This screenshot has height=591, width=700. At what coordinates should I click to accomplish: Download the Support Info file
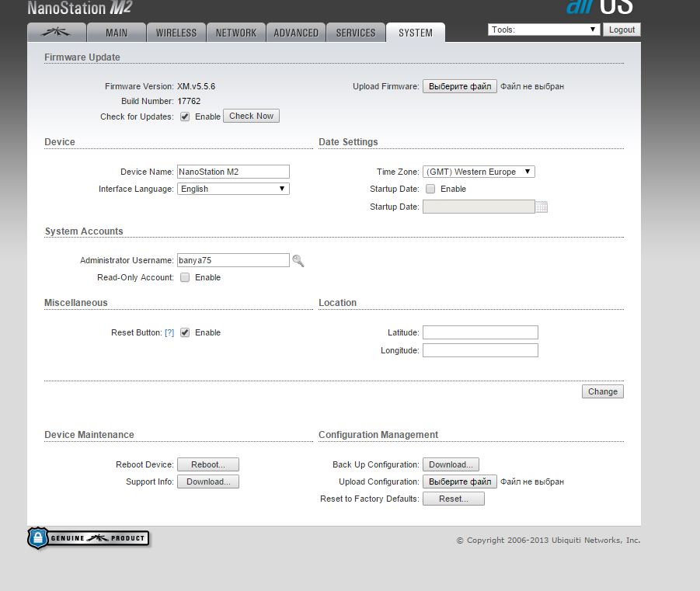pos(208,481)
